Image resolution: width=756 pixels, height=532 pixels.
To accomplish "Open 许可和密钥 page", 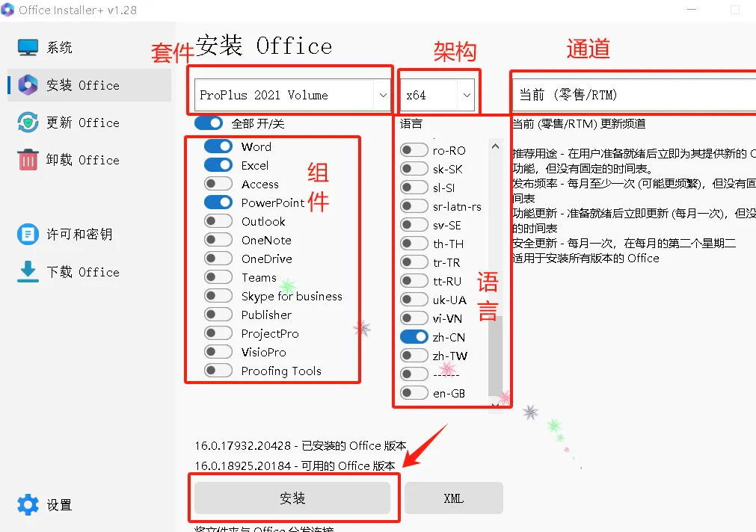I will pos(89,234).
